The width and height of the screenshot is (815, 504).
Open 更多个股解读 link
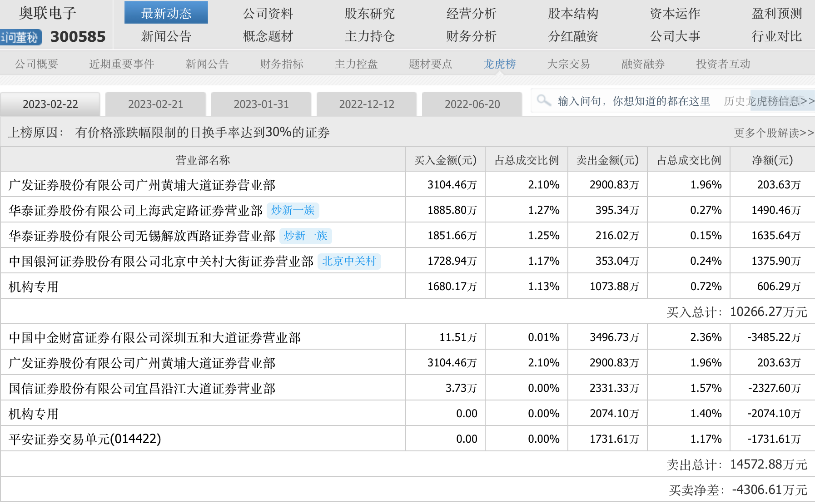point(774,133)
